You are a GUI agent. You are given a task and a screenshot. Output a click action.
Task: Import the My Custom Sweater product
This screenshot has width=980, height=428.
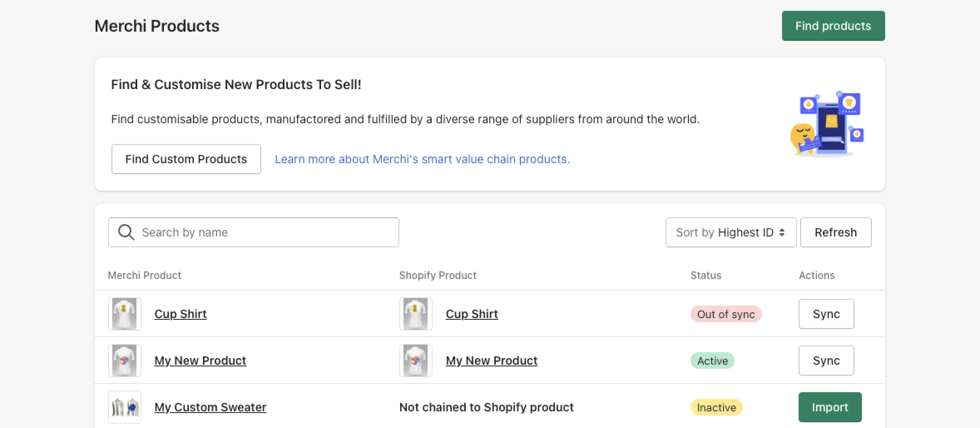(830, 407)
